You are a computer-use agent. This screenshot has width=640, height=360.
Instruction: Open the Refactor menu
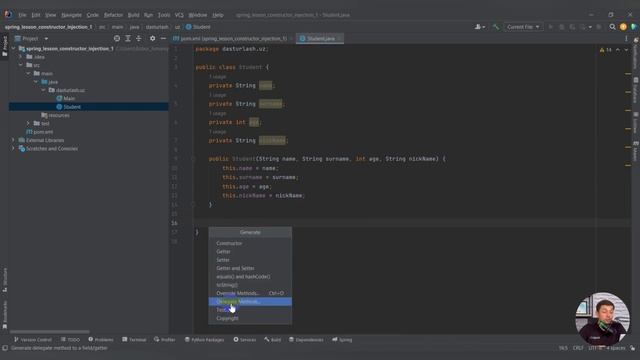click(x=113, y=15)
